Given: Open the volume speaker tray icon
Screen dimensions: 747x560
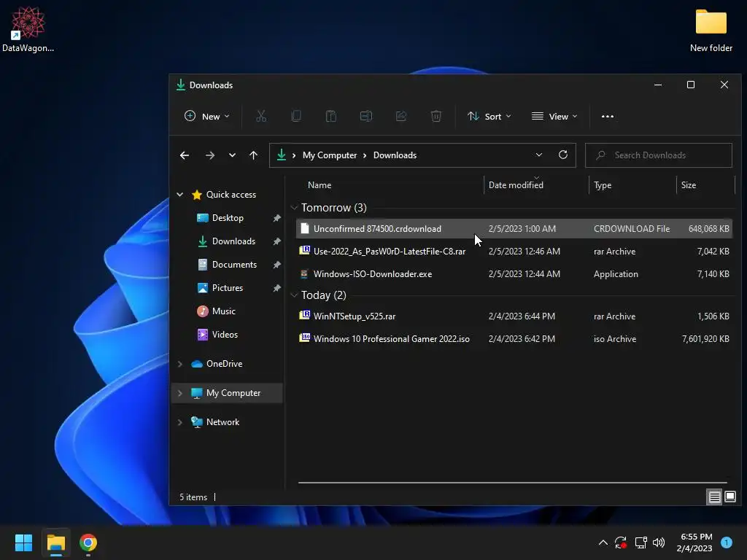Looking at the screenshot, I should [659, 542].
